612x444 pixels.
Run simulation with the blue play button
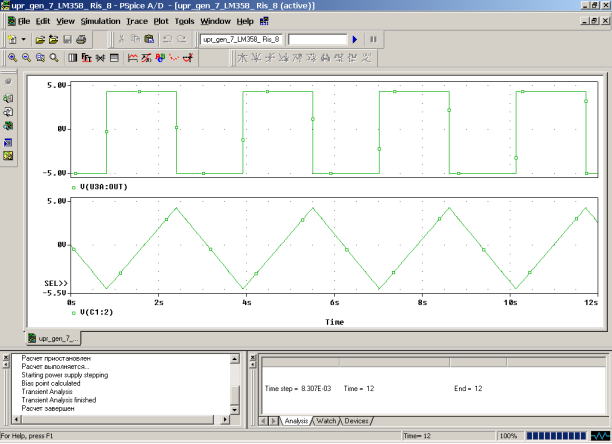[355, 39]
